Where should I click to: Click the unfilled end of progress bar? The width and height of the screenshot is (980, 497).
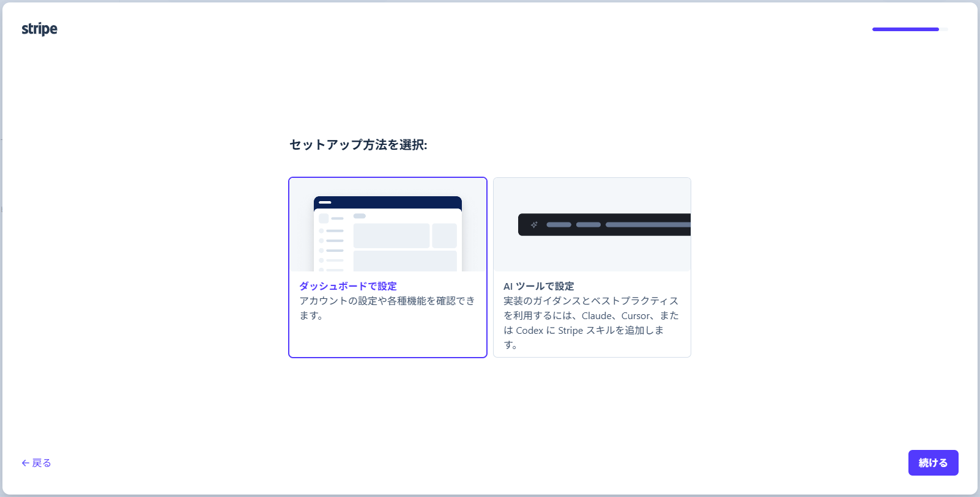(x=943, y=29)
